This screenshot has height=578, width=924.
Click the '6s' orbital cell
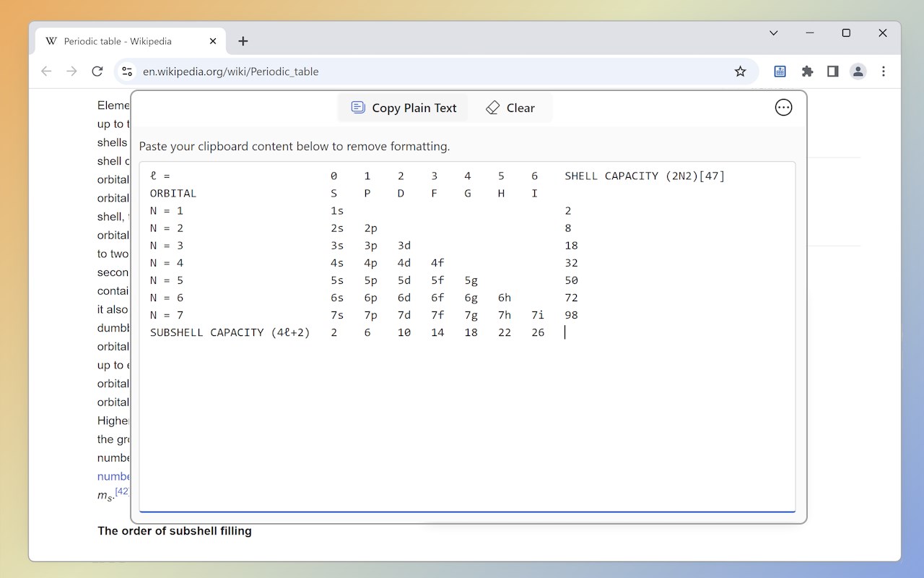click(337, 297)
